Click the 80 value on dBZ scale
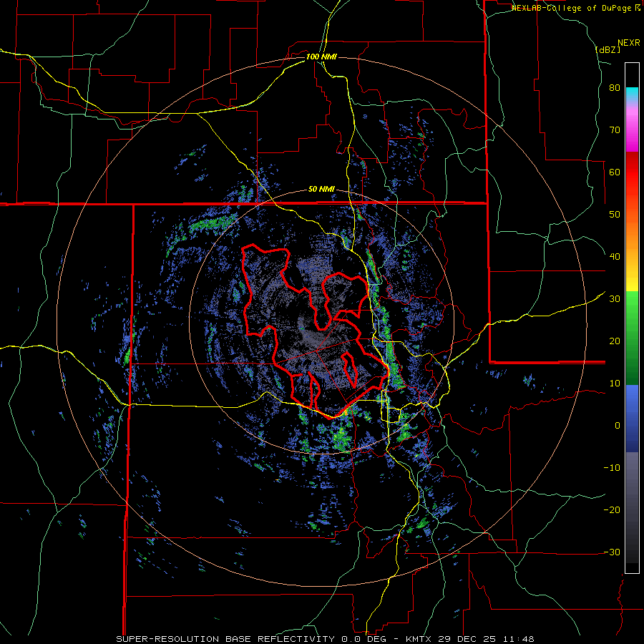The image size is (644, 644). (615, 88)
